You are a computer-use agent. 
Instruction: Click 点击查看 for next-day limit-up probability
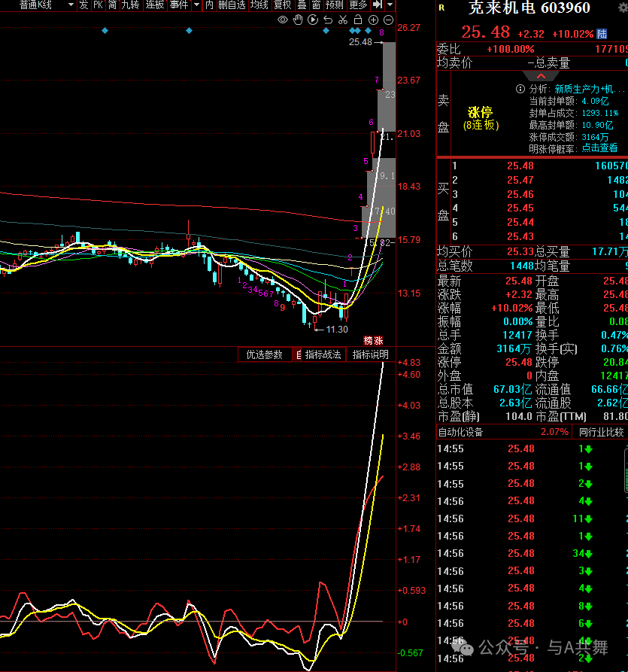tap(599, 148)
